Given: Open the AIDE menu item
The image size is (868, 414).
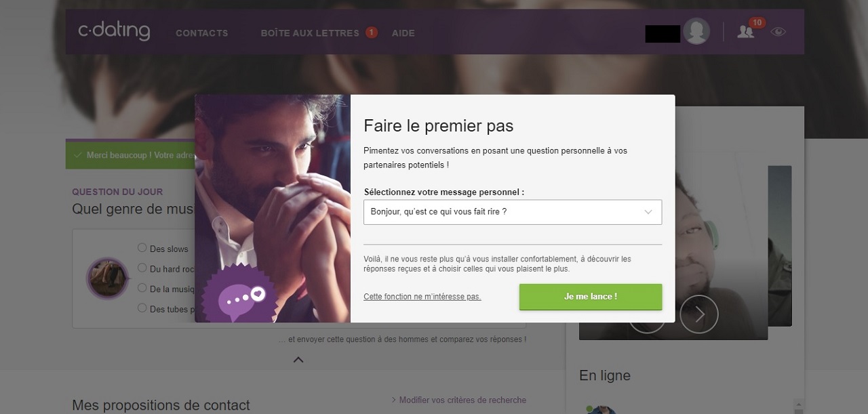Looking at the screenshot, I should point(403,33).
